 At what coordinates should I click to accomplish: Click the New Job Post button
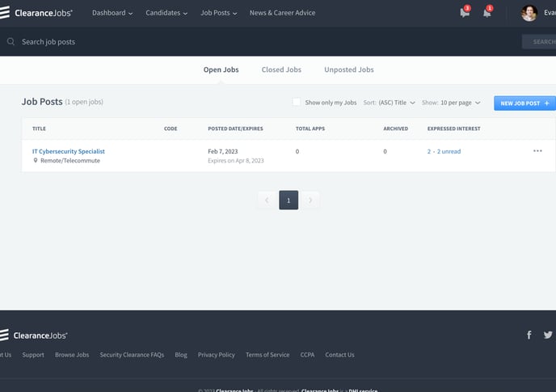tap(524, 103)
